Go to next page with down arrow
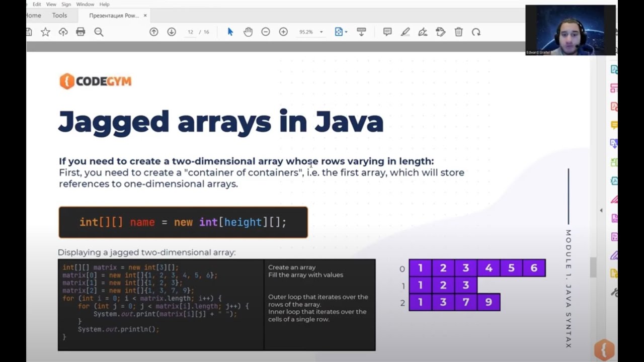This screenshot has width=644, height=362. [x=172, y=32]
